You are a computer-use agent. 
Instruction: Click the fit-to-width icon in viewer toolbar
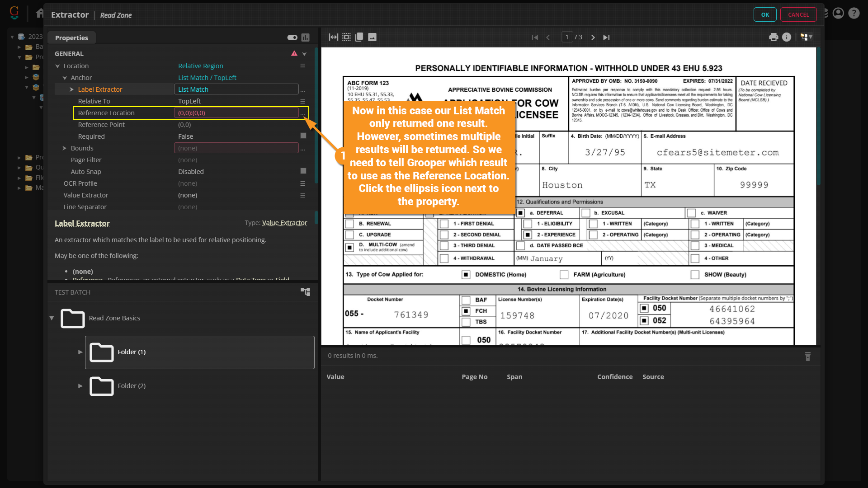(x=333, y=37)
